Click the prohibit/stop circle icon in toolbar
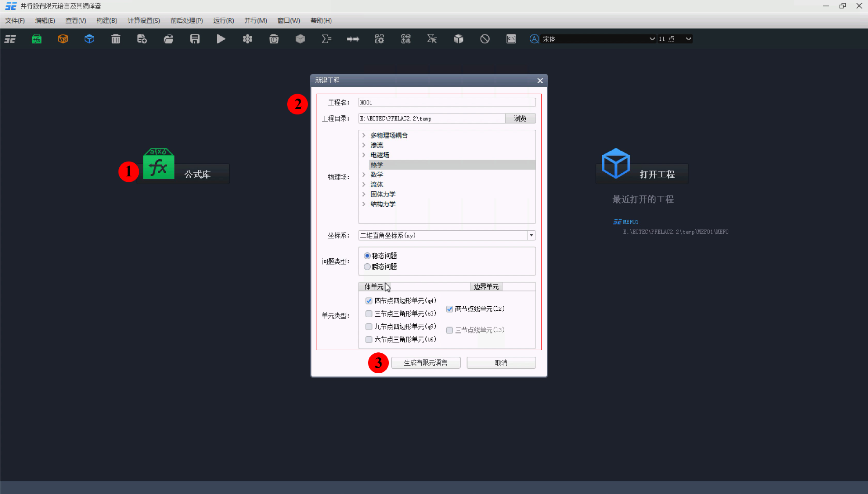Image resolution: width=868 pixels, height=494 pixels. point(484,39)
